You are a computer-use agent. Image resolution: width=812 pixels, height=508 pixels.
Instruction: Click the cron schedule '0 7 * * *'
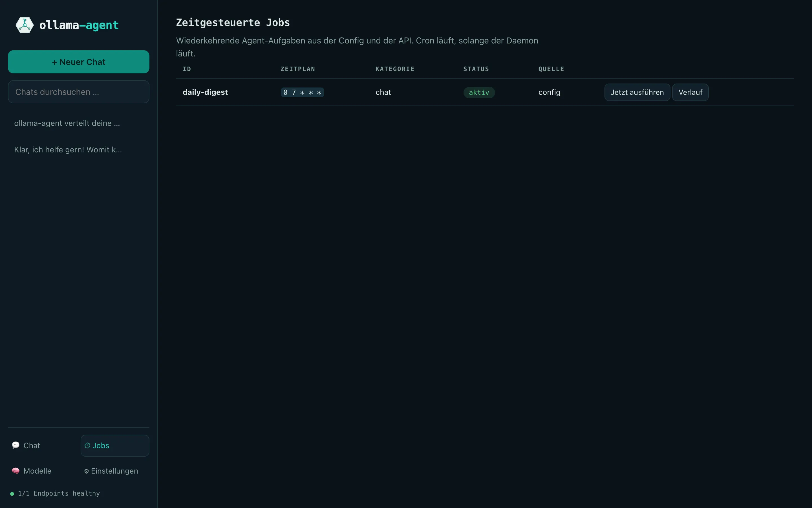[x=302, y=92]
